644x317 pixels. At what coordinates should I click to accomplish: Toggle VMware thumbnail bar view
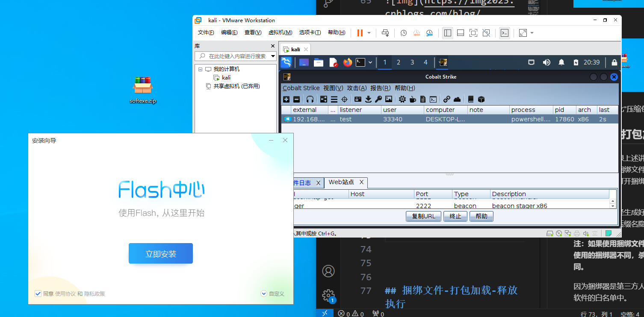click(461, 33)
